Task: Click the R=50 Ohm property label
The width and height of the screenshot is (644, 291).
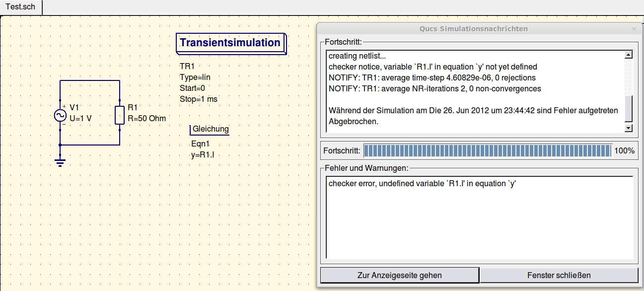Action: (x=146, y=119)
